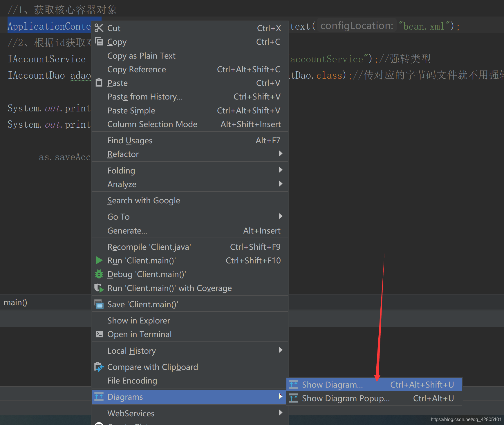Click the adao variable in editor
This screenshot has width=504, height=425.
tap(80, 75)
